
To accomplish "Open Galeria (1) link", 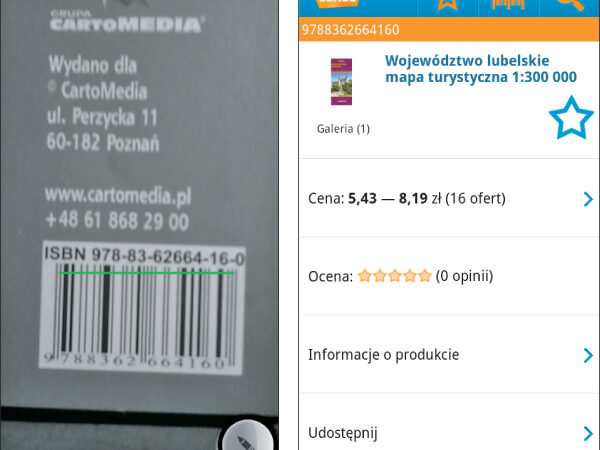I will click(x=343, y=129).
